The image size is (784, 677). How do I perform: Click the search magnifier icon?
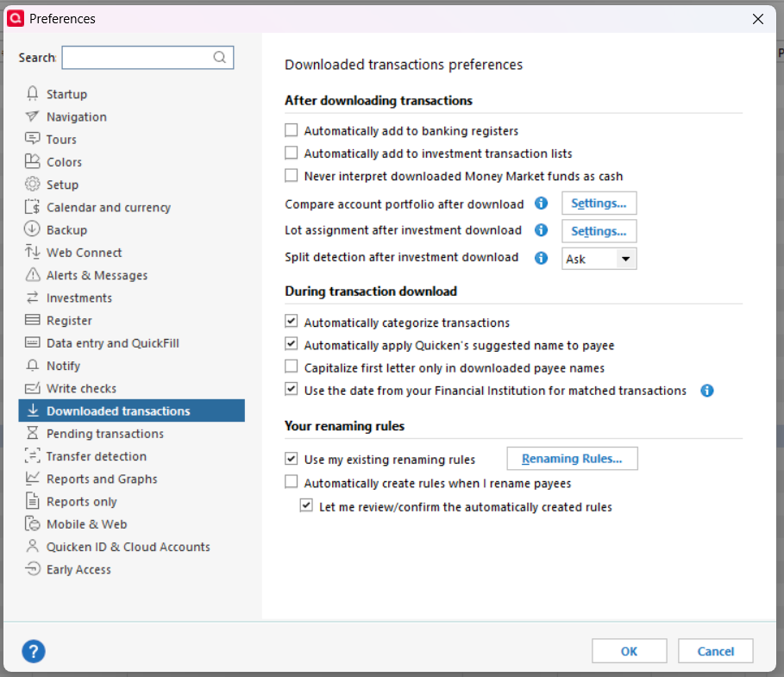tap(219, 57)
